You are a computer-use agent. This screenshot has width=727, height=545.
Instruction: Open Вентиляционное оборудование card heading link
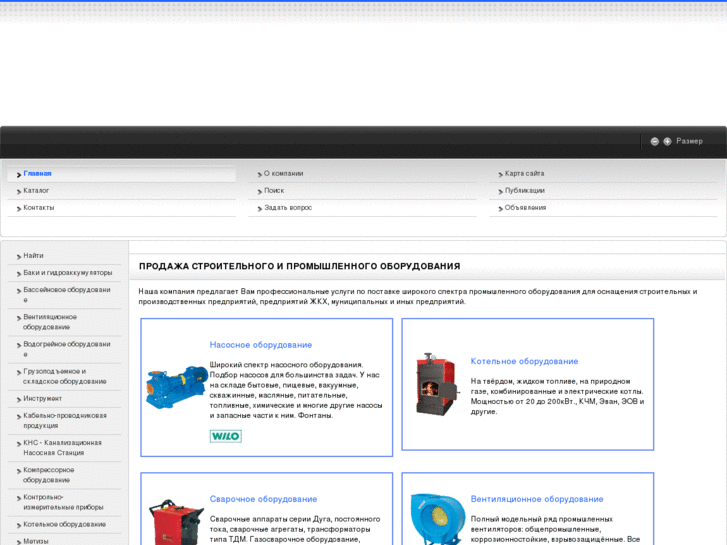[x=537, y=499]
